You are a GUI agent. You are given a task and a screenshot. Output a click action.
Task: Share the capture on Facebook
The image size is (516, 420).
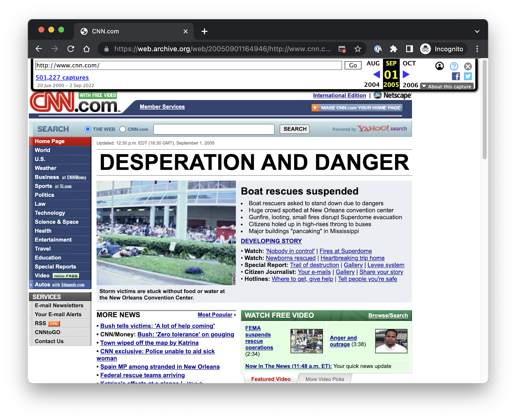(x=456, y=76)
